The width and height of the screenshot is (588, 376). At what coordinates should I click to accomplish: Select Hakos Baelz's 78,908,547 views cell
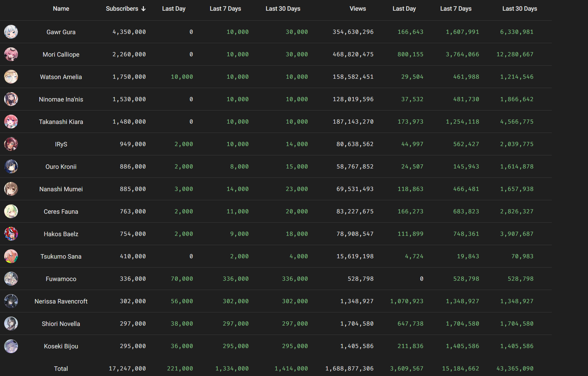coord(355,234)
